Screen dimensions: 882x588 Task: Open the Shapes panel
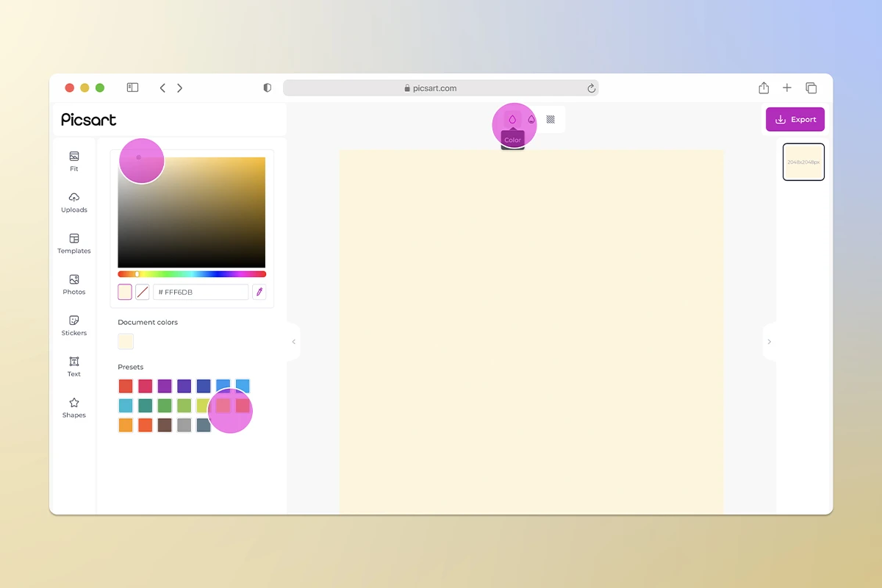[73, 408]
